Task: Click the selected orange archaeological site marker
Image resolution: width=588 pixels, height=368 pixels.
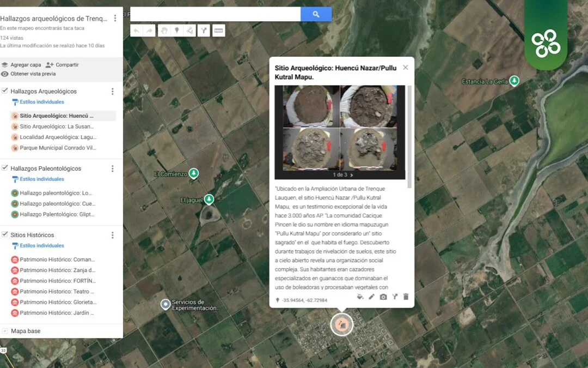Action: click(341, 324)
